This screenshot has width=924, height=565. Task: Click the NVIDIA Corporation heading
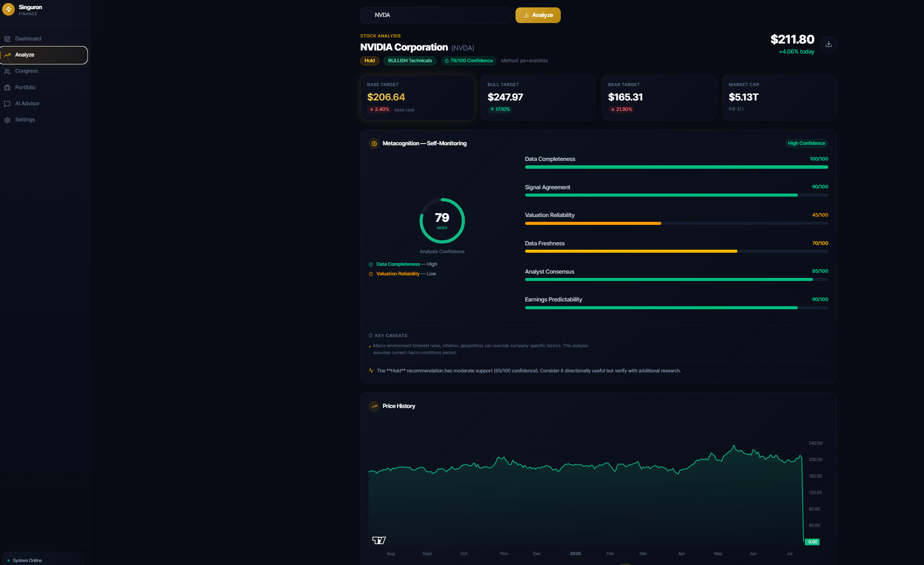click(x=404, y=47)
